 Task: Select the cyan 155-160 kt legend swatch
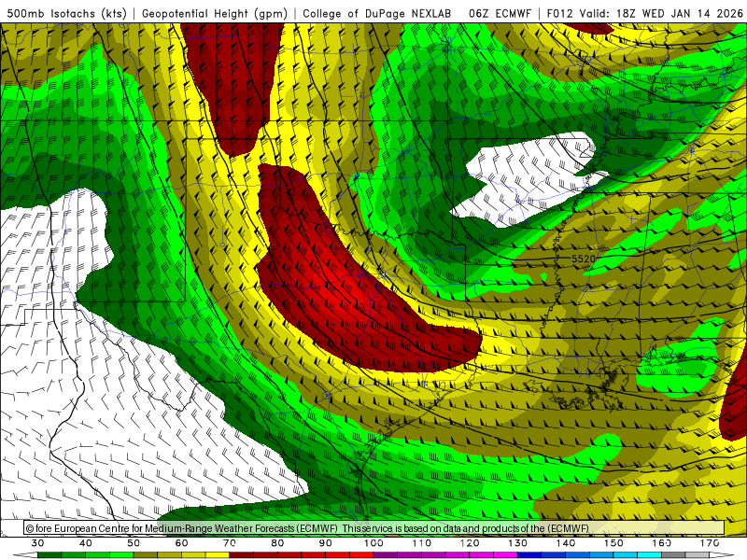point(649,554)
